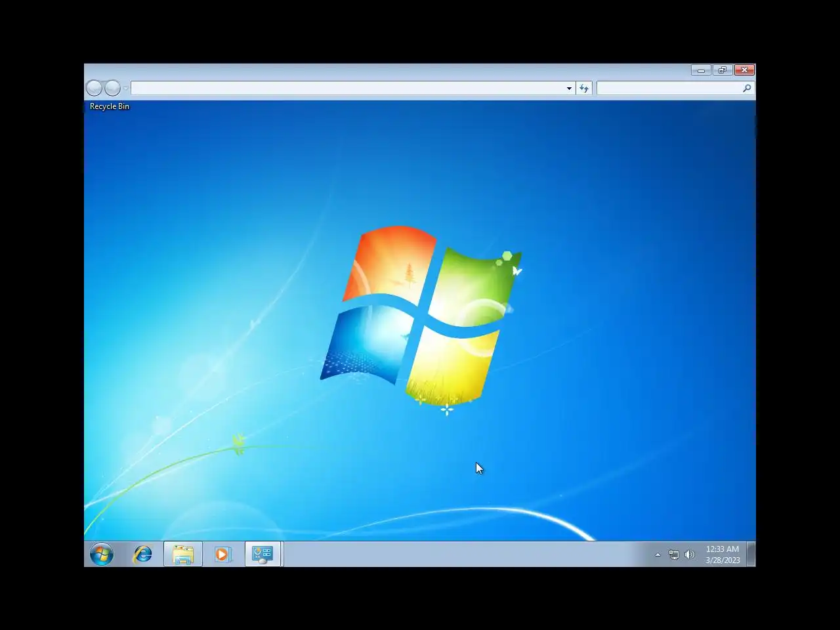Screen dimensions: 840x630
Task: Click inside the Explorer address bar
Action: coord(347,88)
